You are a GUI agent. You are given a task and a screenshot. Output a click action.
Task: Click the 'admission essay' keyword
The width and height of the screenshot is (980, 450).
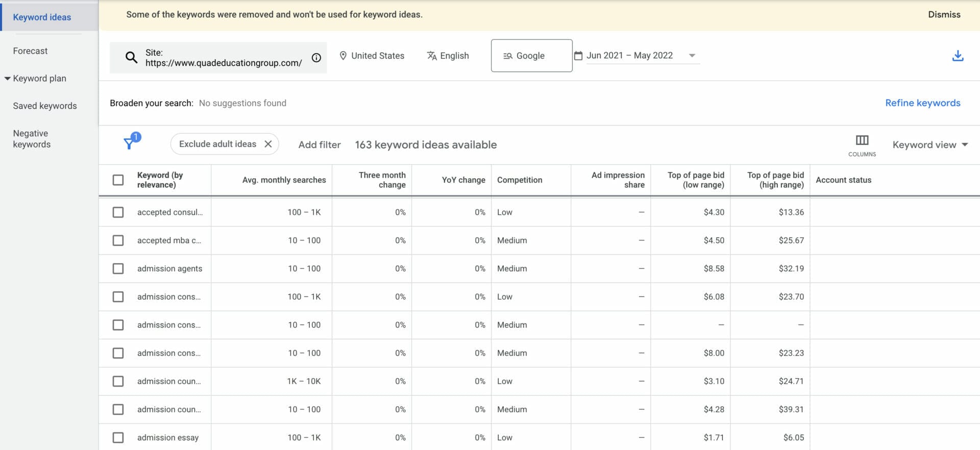point(168,438)
